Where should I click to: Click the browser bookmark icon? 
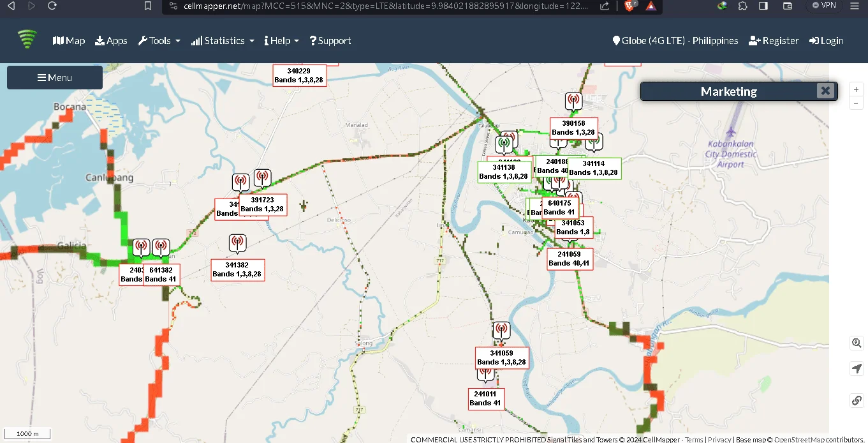148,6
